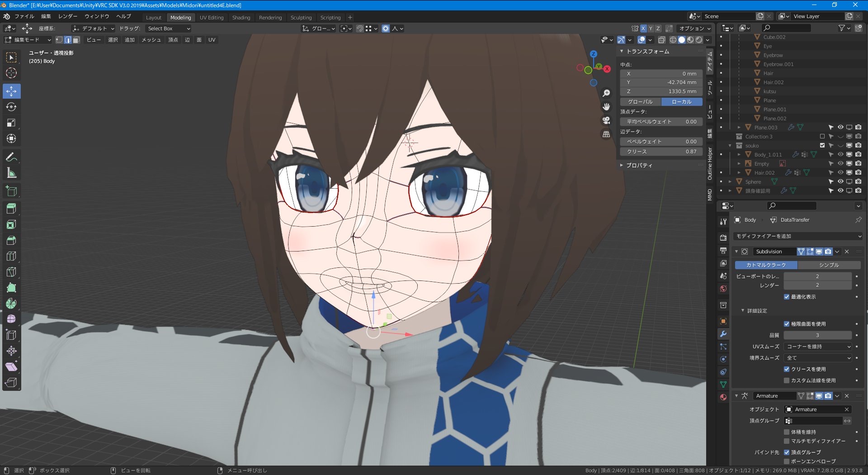The height and width of the screenshot is (475, 868).
Task: Click the クリース value slider
Action: pyautogui.click(x=661, y=152)
